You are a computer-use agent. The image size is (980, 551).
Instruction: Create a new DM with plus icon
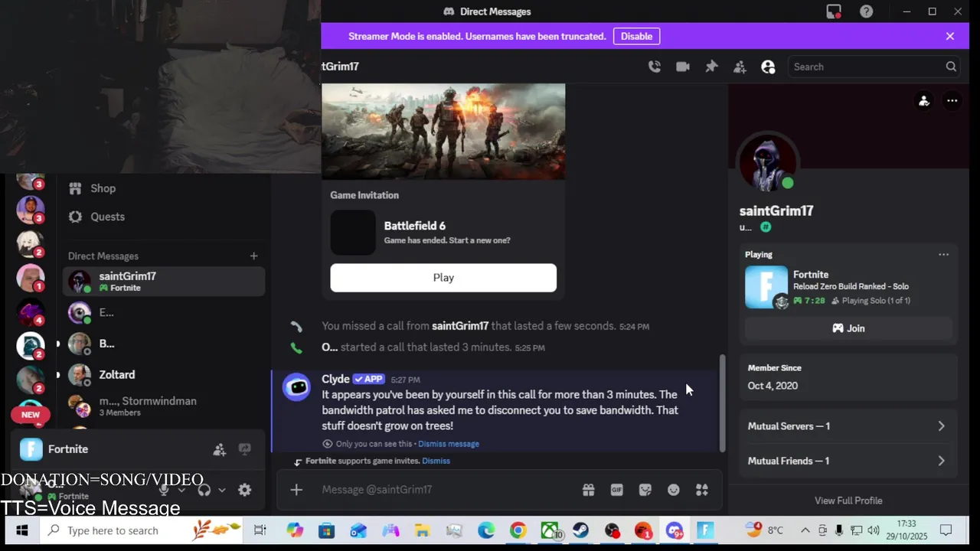point(253,256)
